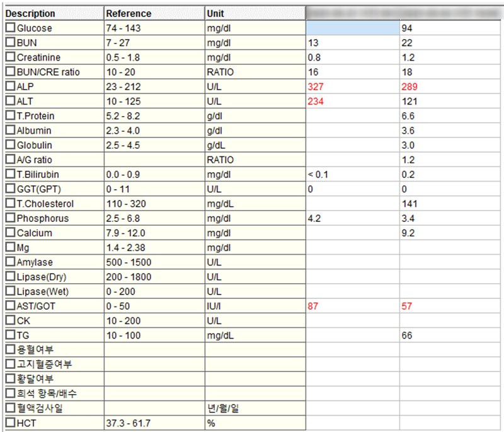Click the red ALT result 234
Image resolution: width=504 pixels, height=432 pixels.
pos(316,101)
